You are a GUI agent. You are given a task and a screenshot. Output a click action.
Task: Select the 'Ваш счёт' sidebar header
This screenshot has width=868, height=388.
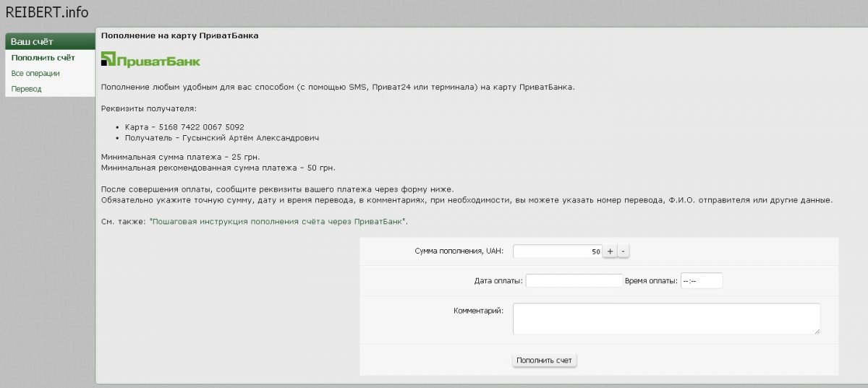[50, 41]
